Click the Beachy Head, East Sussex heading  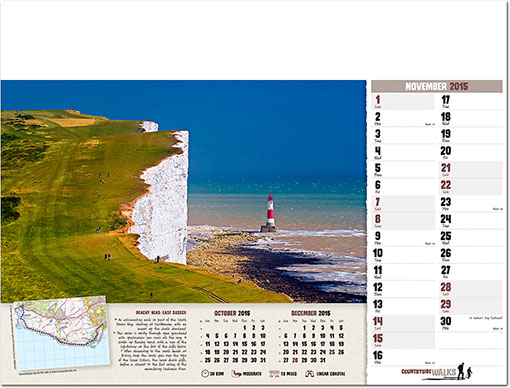(161, 313)
